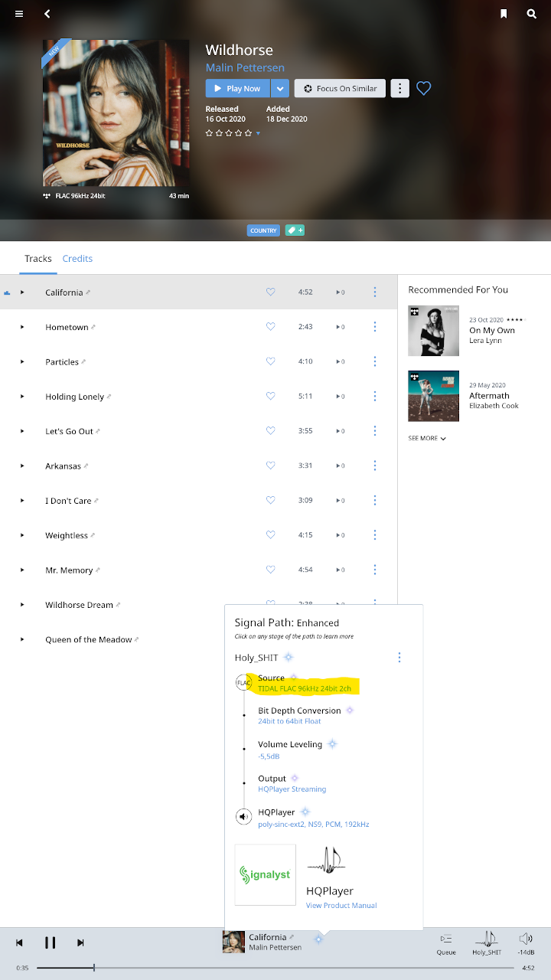Click the add tag icon beside COUNTRY
The height and width of the screenshot is (980, 551).
point(295,230)
